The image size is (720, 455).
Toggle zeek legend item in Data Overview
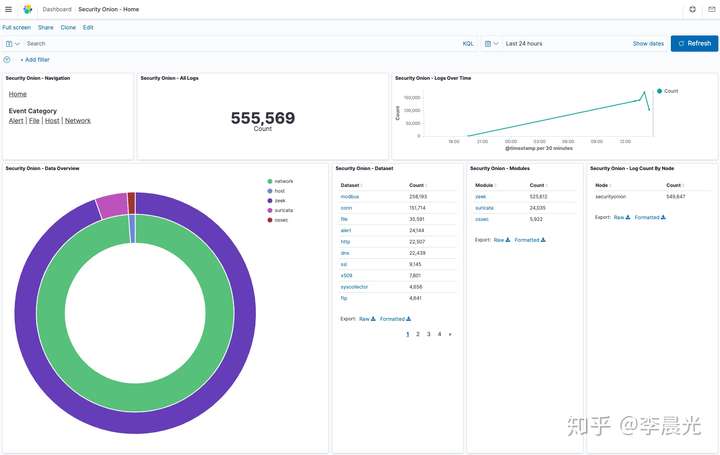click(276, 201)
